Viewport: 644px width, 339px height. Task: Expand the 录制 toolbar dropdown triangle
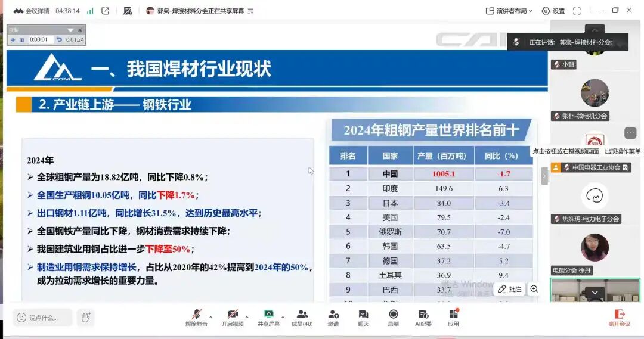(x=70, y=30)
